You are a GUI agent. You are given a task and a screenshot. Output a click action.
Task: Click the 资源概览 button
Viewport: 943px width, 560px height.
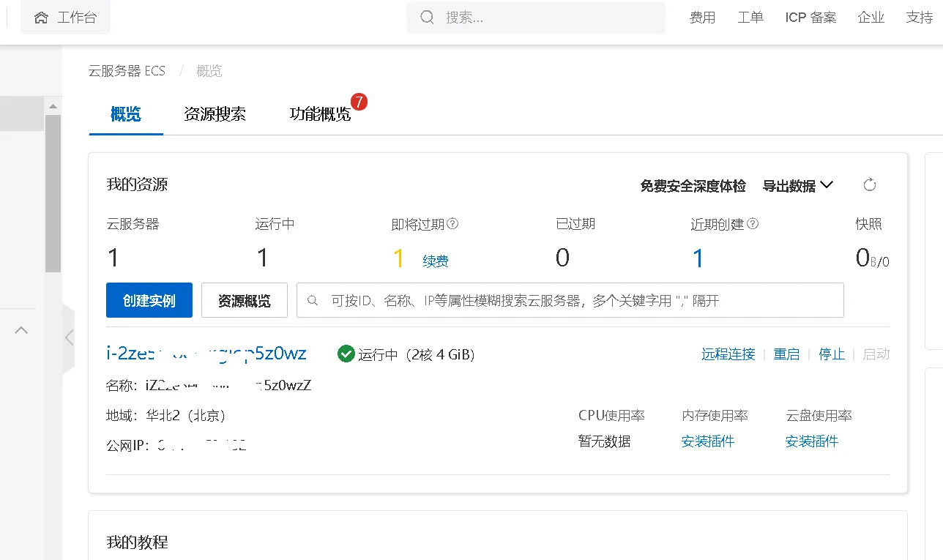(x=245, y=300)
